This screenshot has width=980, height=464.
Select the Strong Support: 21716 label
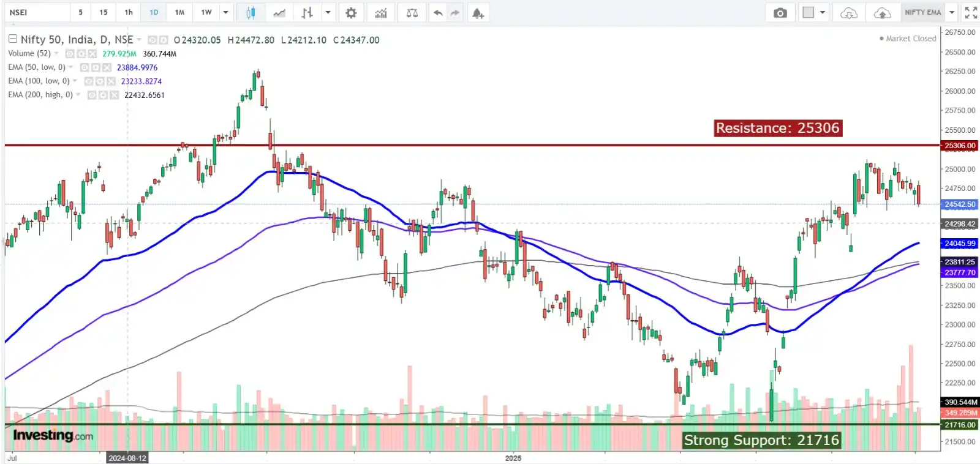[x=761, y=440]
